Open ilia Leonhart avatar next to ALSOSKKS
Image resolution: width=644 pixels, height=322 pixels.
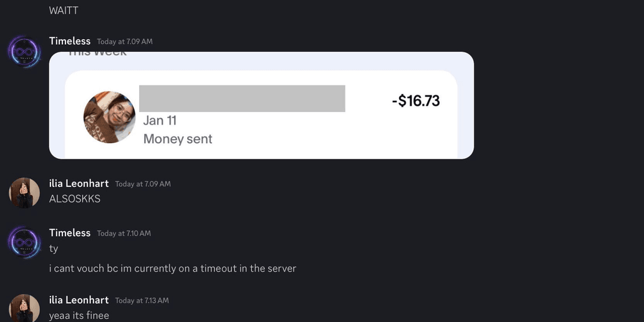pos(24,193)
